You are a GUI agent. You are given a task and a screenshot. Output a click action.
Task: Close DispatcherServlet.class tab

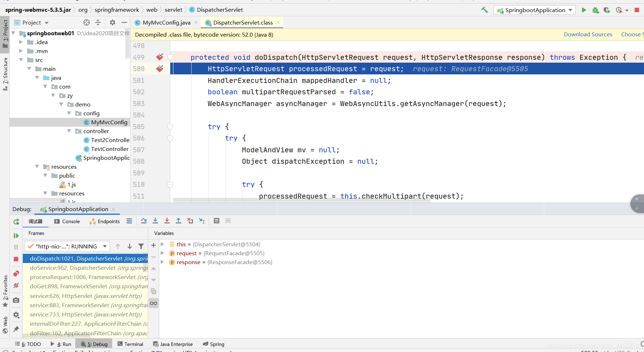[278, 22]
